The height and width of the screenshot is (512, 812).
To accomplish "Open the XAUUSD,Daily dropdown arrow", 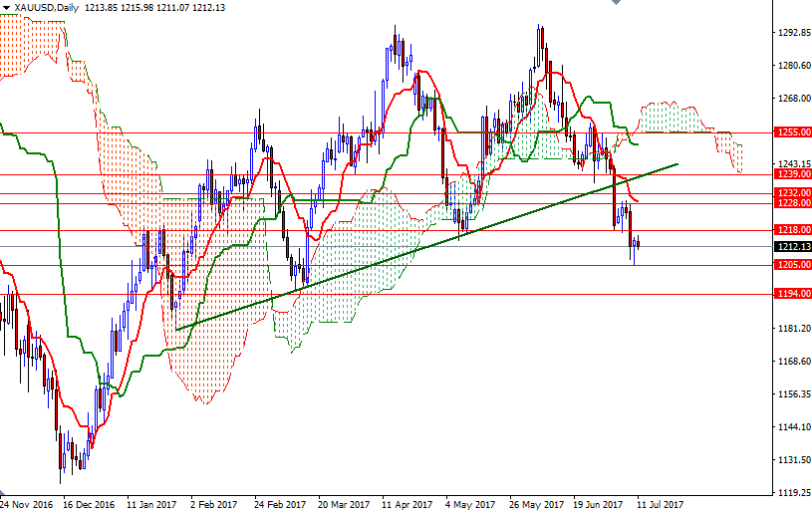I will (x=6, y=7).
